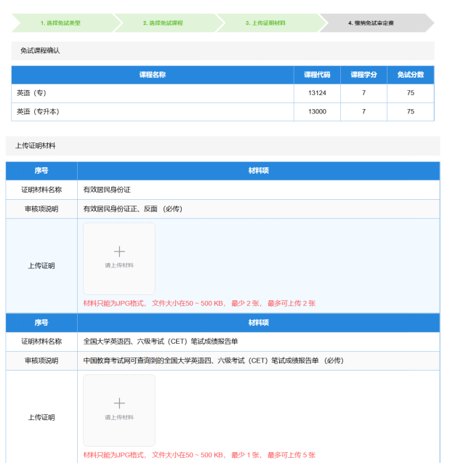
Task: Click the red notice limiting upload to 5 images
Action: (x=199, y=455)
